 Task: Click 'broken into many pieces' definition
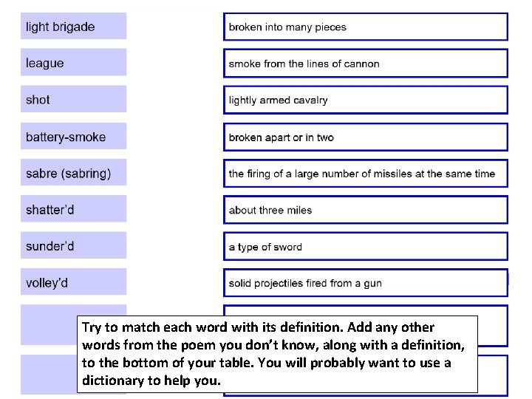pyautogui.click(x=366, y=27)
